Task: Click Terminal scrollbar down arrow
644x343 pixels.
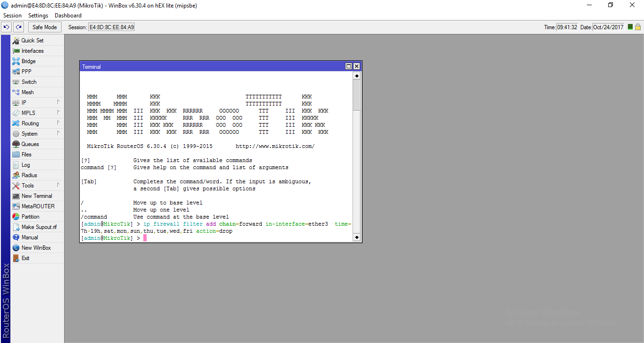Action: (356, 237)
